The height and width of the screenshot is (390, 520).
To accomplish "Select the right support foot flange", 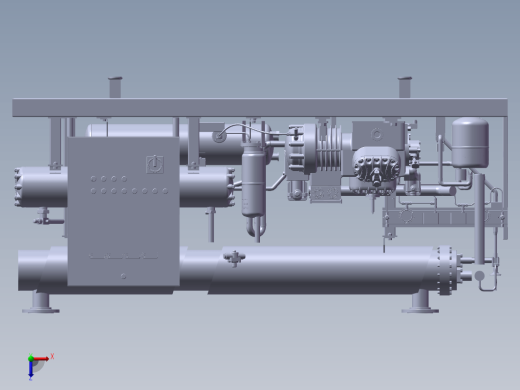I will (420, 311).
